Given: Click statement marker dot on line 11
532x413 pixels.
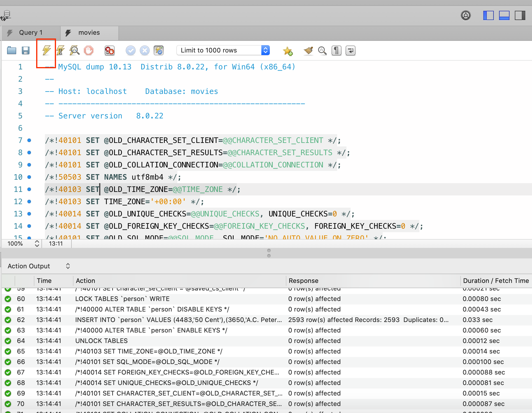Looking at the screenshot, I should click(x=29, y=189).
